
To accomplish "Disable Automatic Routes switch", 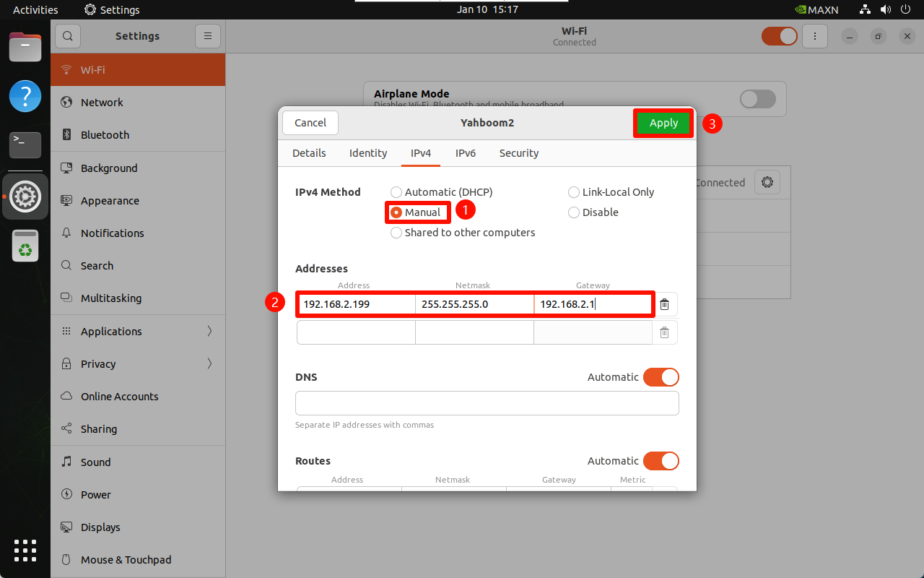I will 661,461.
